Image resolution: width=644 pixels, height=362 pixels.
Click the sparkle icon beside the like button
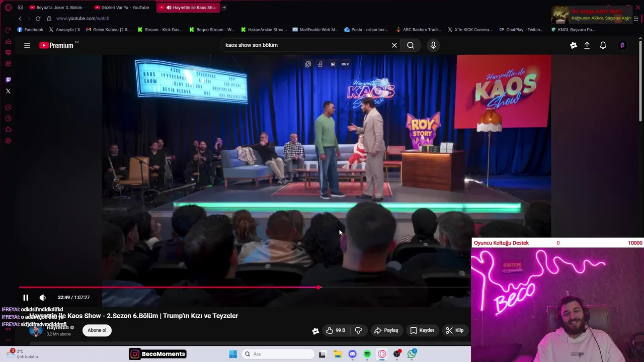[315, 331]
